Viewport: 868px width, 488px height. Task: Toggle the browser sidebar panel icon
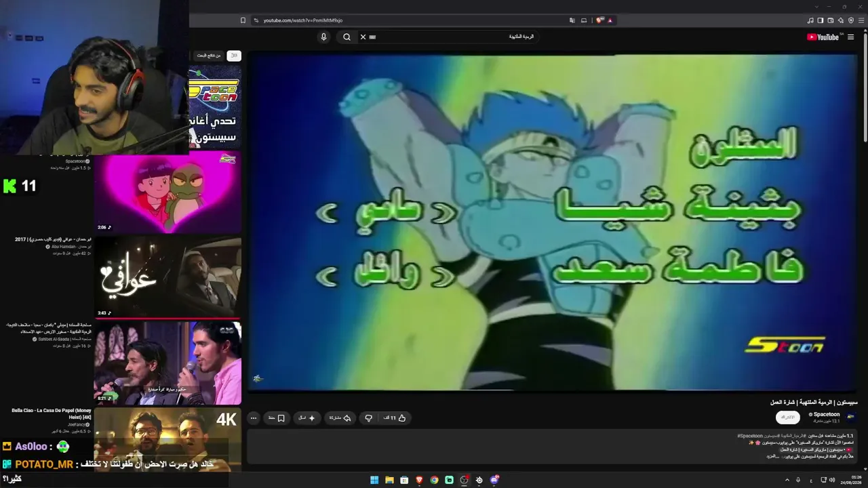coord(821,20)
